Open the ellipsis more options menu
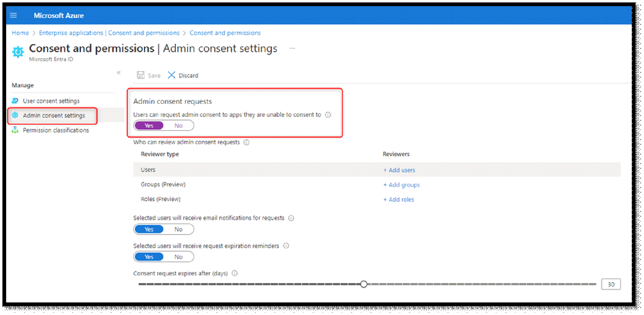 [292, 48]
